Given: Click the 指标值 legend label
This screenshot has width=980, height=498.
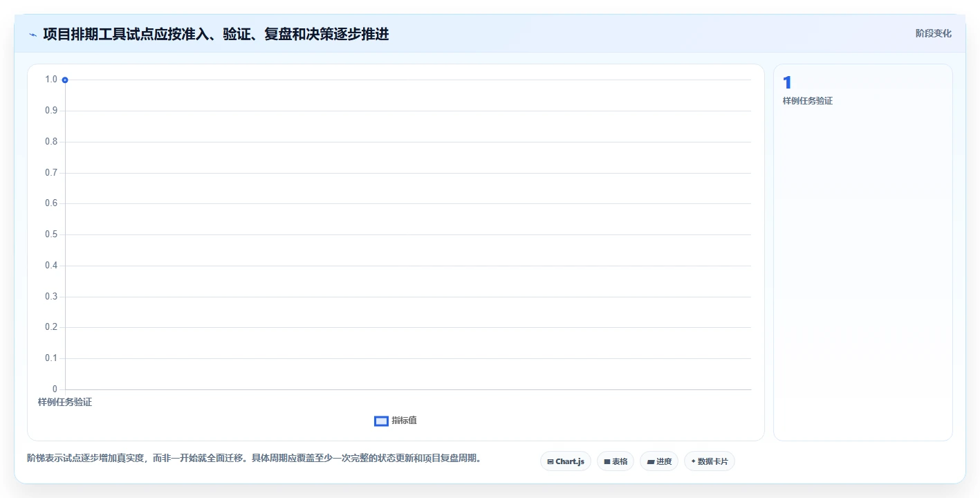Looking at the screenshot, I should pyautogui.click(x=404, y=421).
